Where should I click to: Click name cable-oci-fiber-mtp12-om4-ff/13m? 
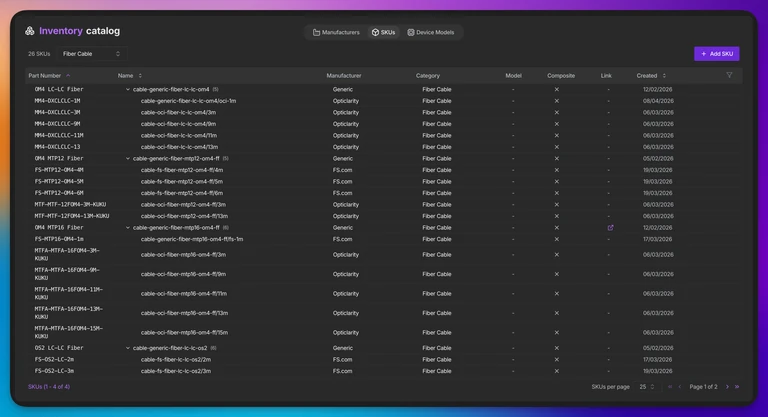[184, 216]
